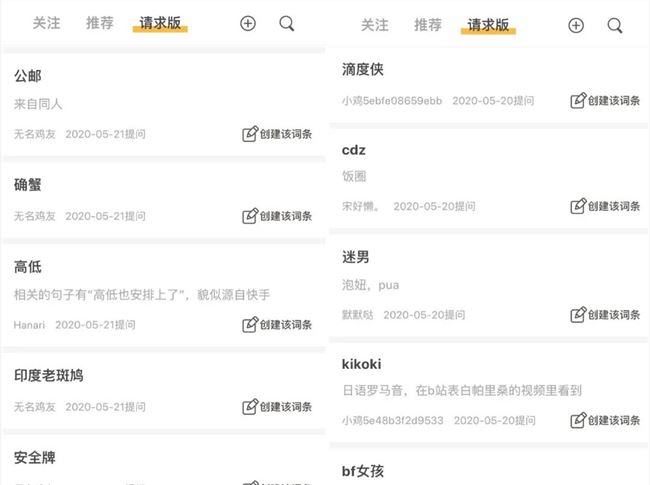Image resolution: width=650 pixels, height=485 pixels.
Task: Click the username 小鸡5ebfe08659ebb
Action: (392, 101)
